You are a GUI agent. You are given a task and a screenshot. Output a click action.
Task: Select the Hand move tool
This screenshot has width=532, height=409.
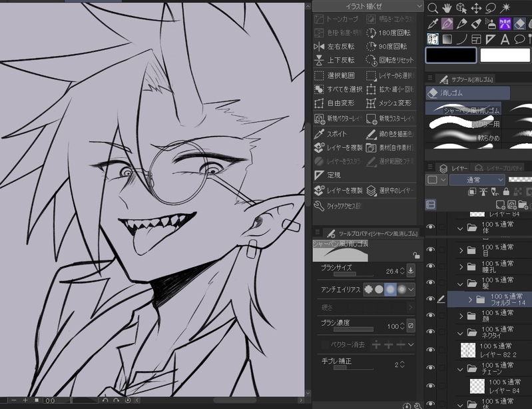tap(447, 8)
